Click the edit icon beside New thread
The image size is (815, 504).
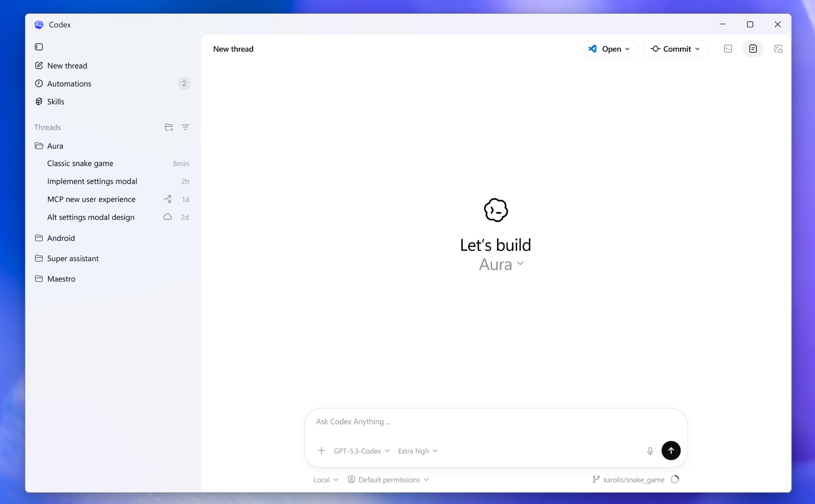39,65
